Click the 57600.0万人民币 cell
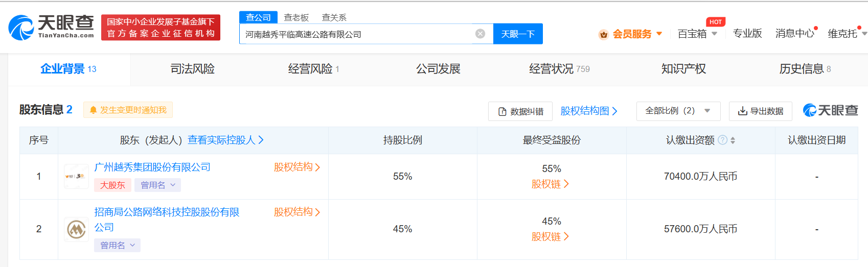Screen dimensions: 868x267 [700, 229]
